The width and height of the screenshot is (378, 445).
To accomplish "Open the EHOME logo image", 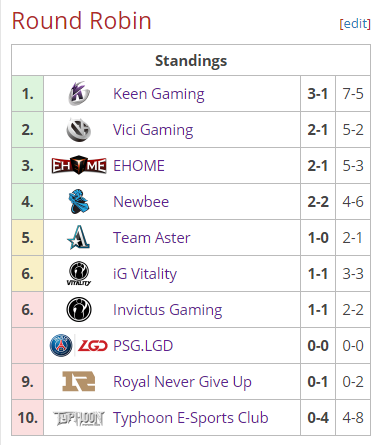I will [x=79, y=166].
